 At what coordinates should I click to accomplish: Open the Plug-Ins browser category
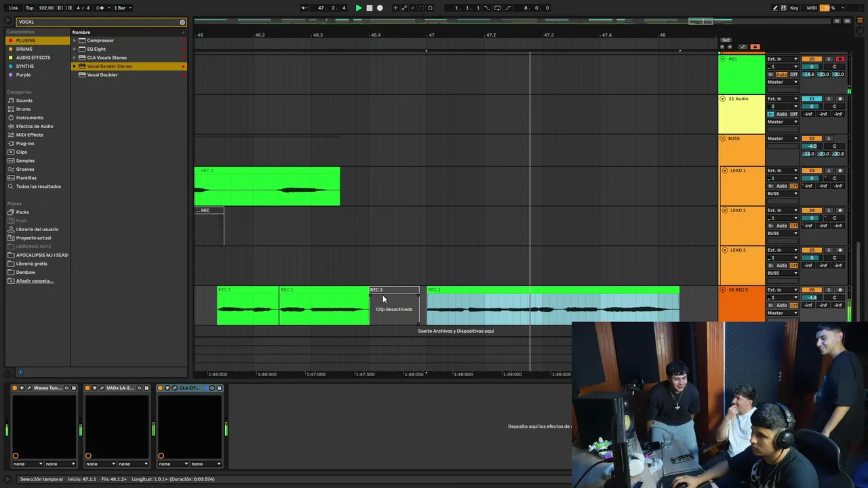pyautogui.click(x=25, y=144)
